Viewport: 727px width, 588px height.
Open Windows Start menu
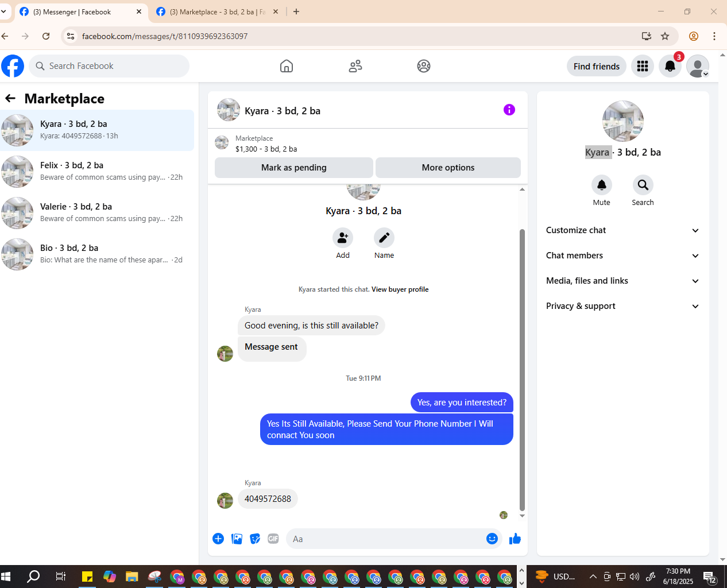pyautogui.click(x=6, y=577)
